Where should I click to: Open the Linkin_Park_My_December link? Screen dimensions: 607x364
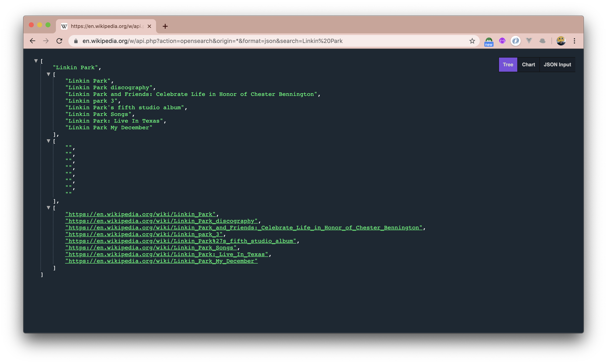click(161, 261)
